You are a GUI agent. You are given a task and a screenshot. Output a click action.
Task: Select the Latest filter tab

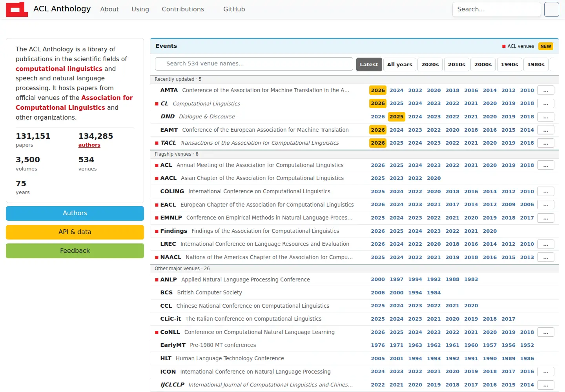point(369,64)
